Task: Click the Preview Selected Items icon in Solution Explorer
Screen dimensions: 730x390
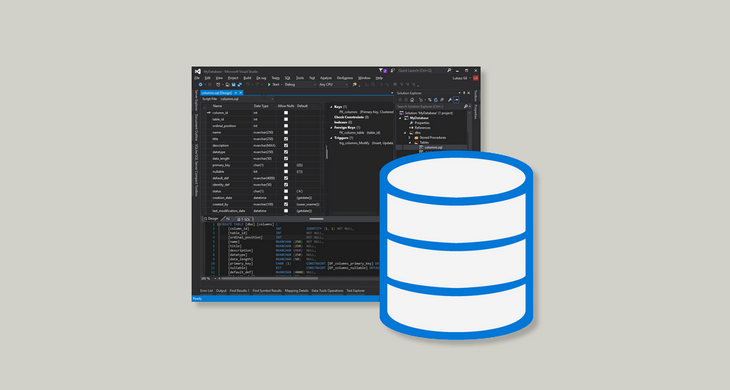Action: (456, 100)
